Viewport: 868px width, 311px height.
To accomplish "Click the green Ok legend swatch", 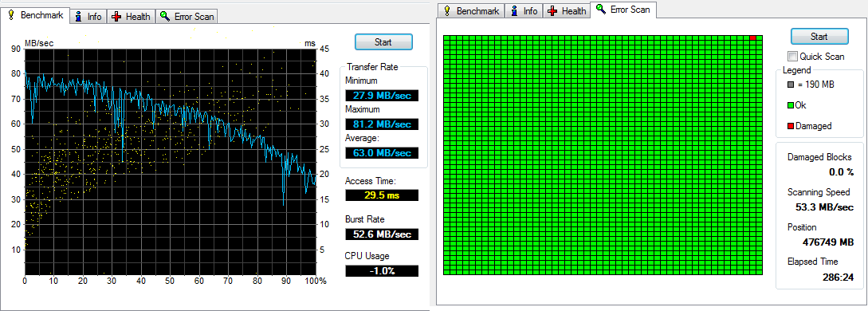I will (x=791, y=105).
